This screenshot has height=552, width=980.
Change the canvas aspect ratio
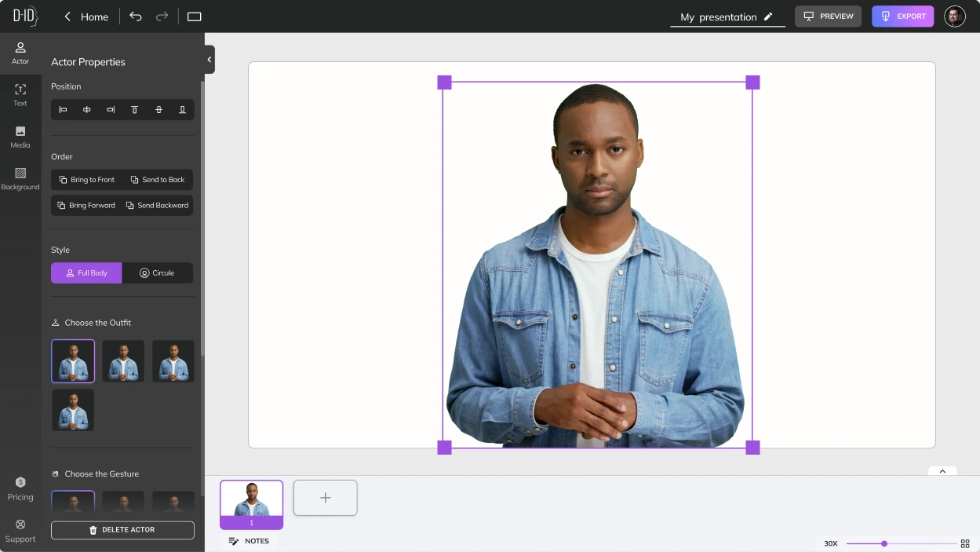point(195,16)
